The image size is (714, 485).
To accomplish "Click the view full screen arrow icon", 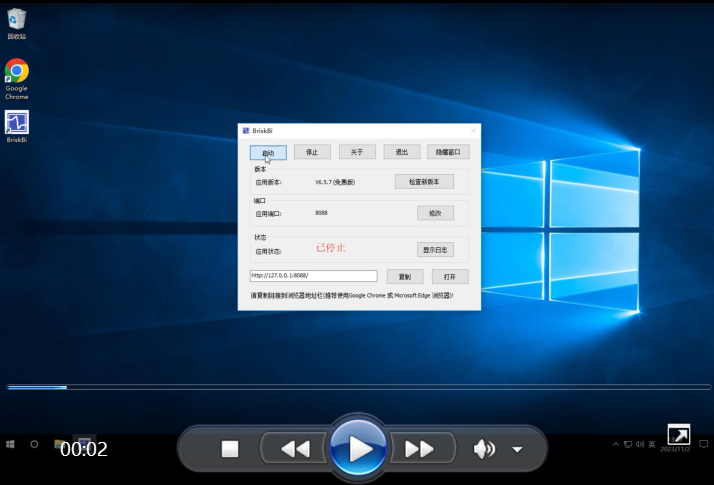I will click(678, 435).
